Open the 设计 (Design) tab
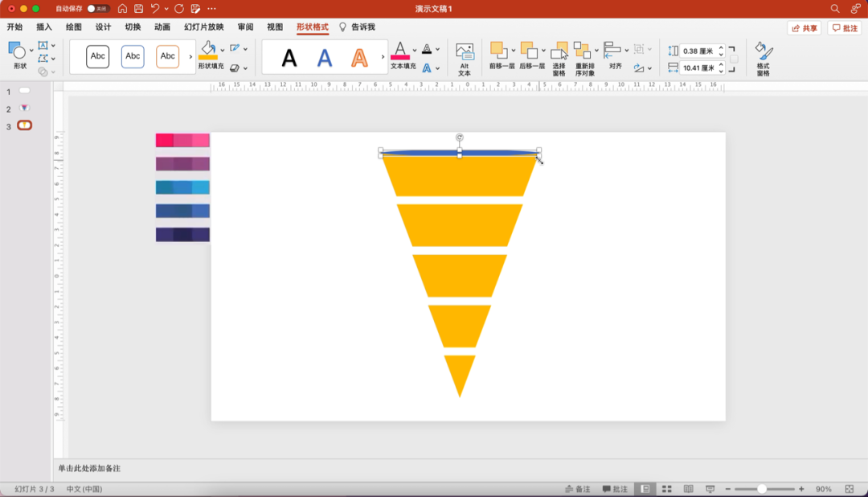868x497 pixels. click(x=103, y=27)
